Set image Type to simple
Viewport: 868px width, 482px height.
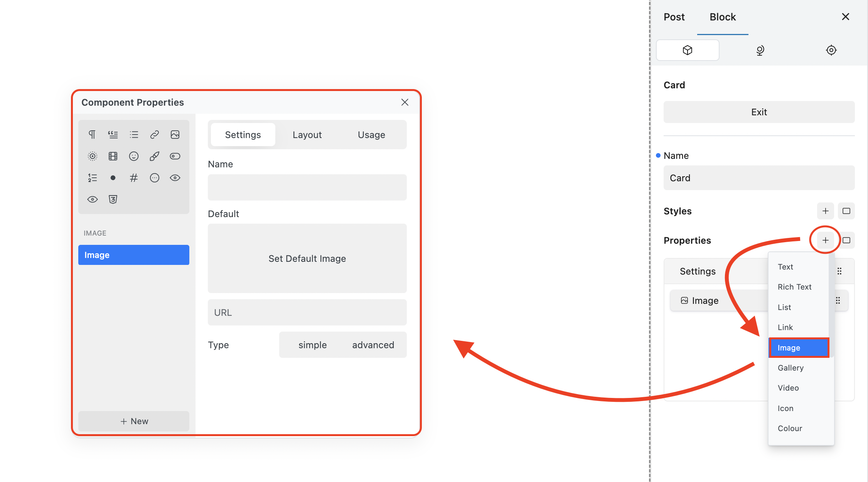312,345
